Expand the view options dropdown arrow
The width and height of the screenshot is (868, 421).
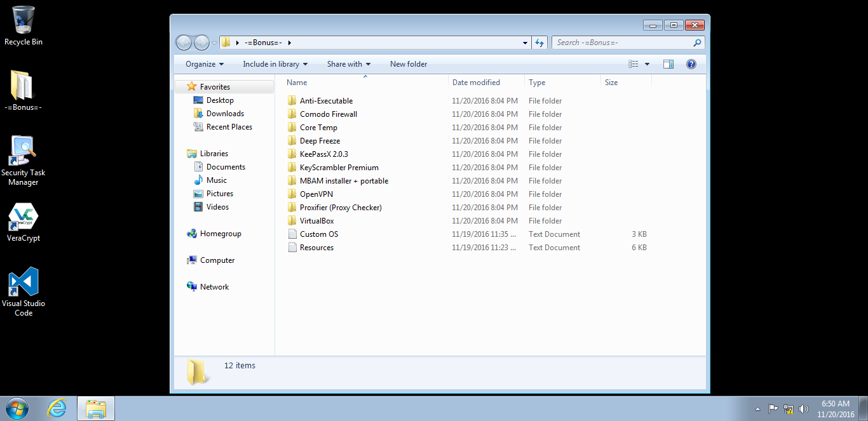(x=647, y=64)
